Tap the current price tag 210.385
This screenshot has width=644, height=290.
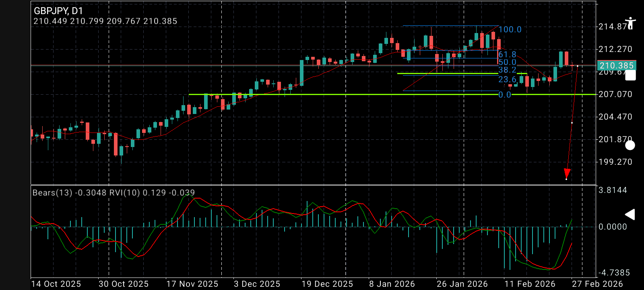616,66
